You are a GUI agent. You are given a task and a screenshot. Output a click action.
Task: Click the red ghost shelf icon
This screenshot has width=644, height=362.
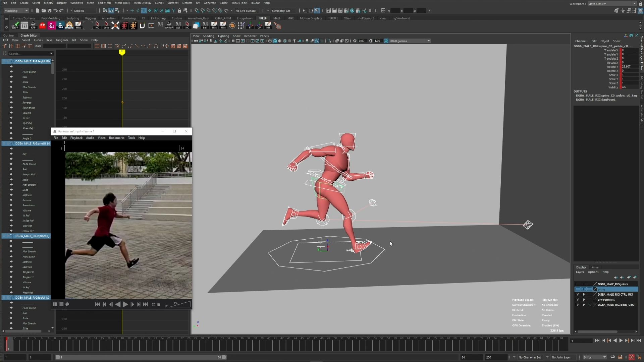[42, 25]
